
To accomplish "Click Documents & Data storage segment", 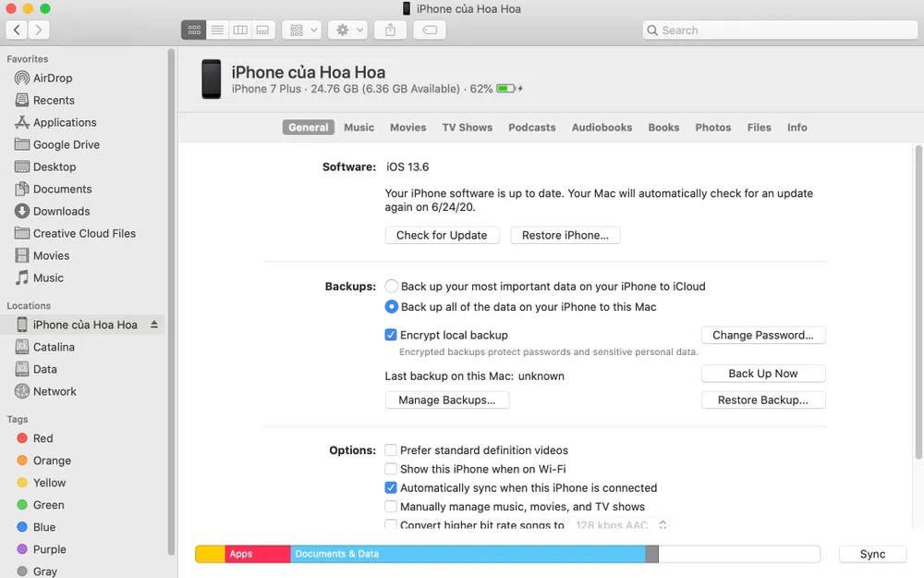I will 468,554.
